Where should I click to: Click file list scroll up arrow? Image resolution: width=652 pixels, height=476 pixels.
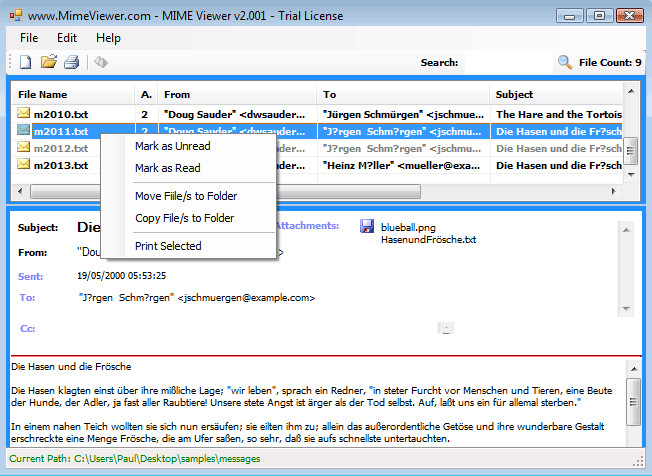coord(631,91)
